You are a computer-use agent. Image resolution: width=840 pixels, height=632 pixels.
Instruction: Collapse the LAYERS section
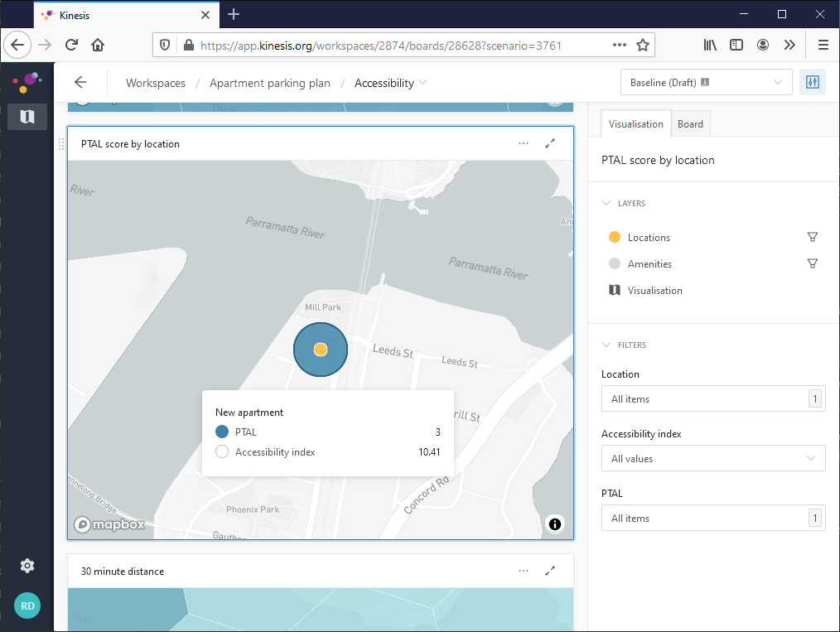click(606, 203)
